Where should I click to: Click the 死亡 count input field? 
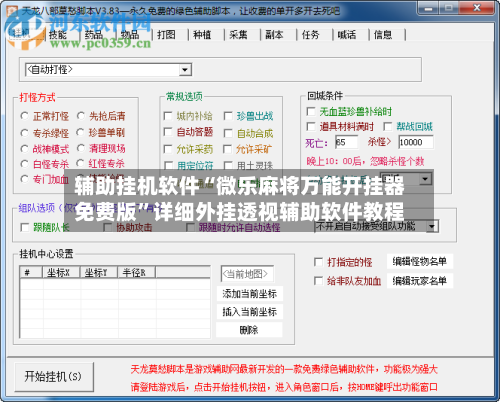(347, 142)
